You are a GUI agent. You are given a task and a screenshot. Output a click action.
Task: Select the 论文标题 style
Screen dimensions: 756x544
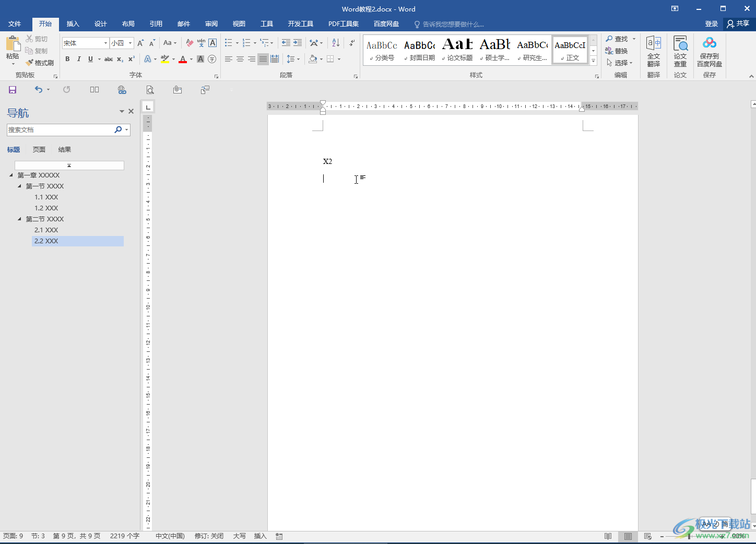coord(457,50)
